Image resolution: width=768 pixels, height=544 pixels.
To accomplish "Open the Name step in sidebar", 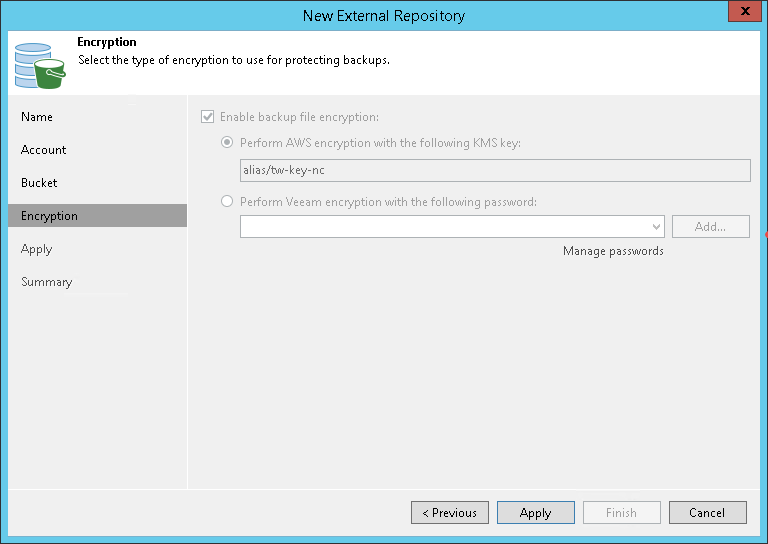I will (x=37, y=117).
